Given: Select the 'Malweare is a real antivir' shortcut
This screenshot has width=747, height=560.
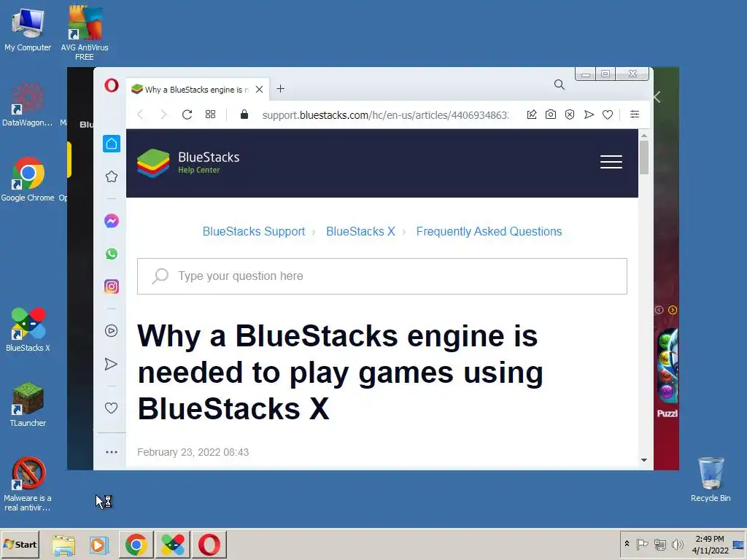Looking at the screenshot, I should coord(28,484).
